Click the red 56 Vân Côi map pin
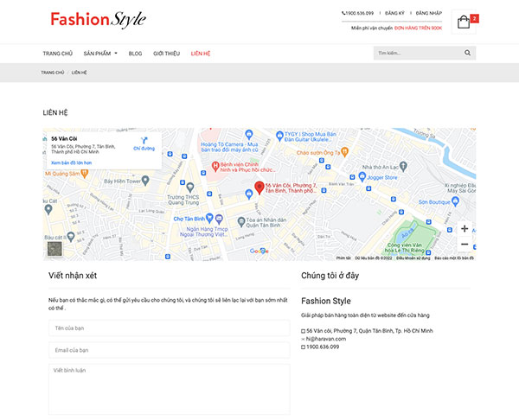 coord(259,188)
